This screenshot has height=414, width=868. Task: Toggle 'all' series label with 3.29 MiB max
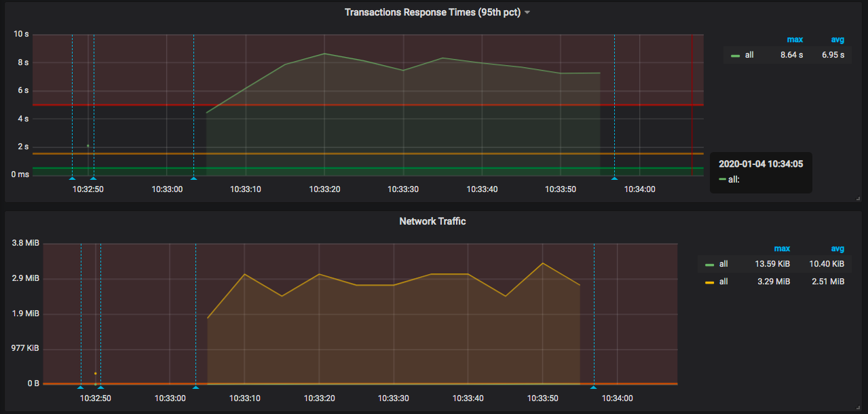tap(723, 281)
